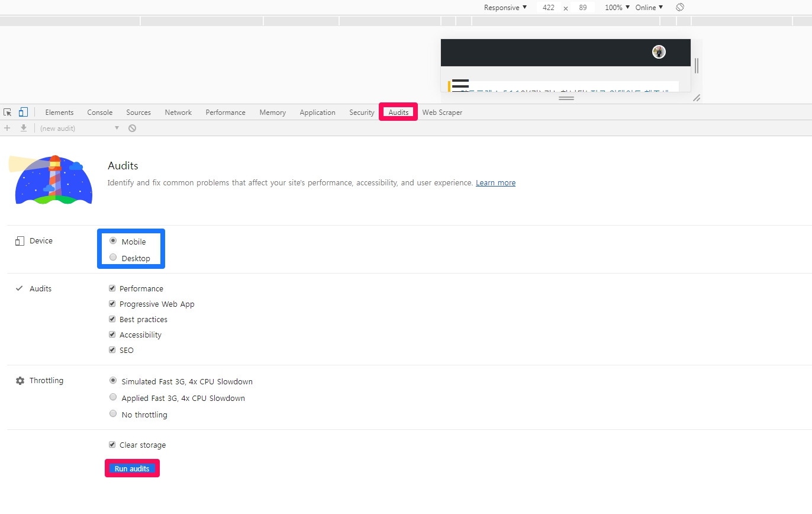Viewport: 812px width, 514px height.
Task: Click the clear all audits icon
Action: coord(132,128)
